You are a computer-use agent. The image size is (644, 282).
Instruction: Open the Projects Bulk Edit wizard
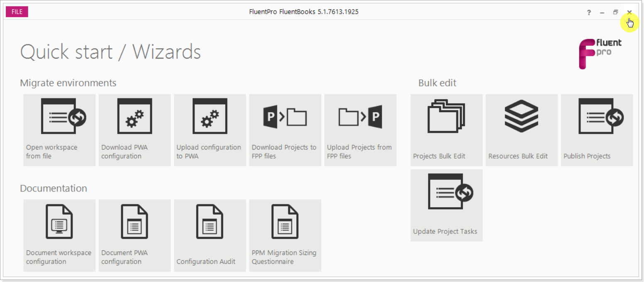446,130
